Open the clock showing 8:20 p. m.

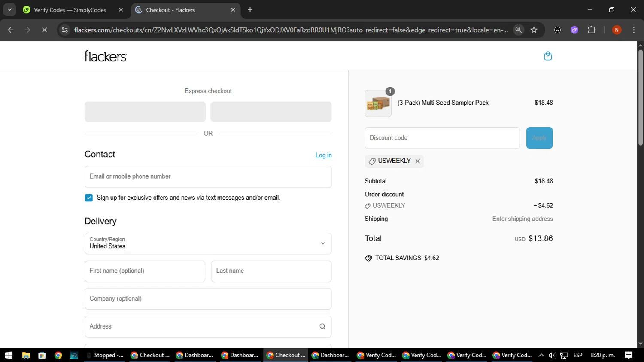(x=603, y=355)
